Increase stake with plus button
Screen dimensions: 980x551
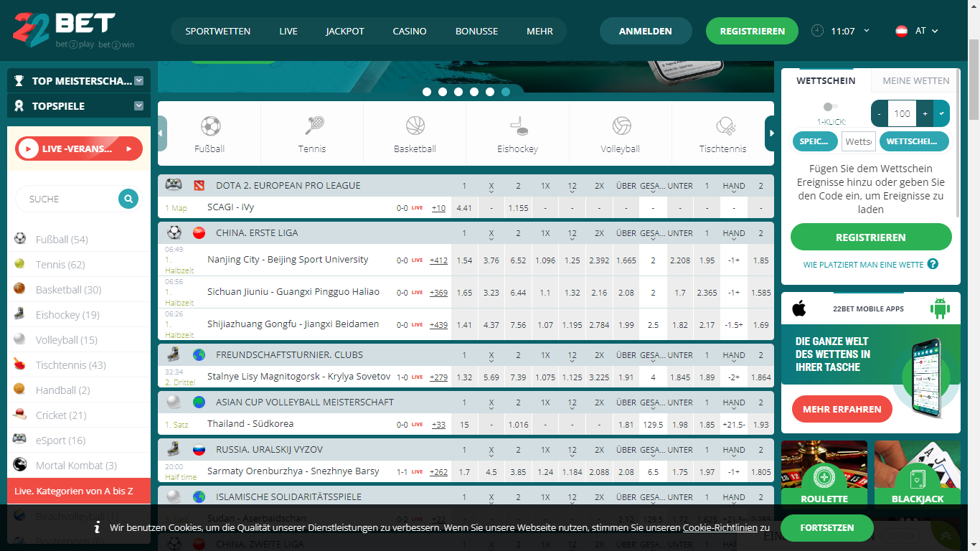(x=925, y=113)
